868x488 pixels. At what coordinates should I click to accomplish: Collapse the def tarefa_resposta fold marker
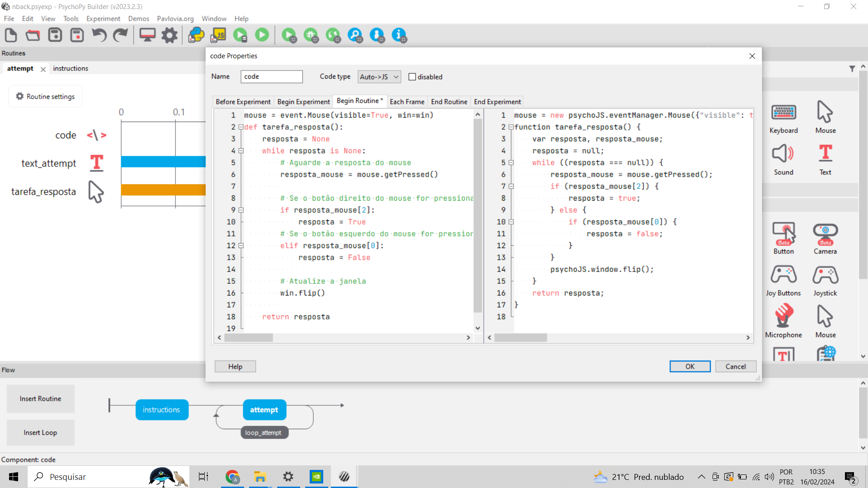point(241,127)
